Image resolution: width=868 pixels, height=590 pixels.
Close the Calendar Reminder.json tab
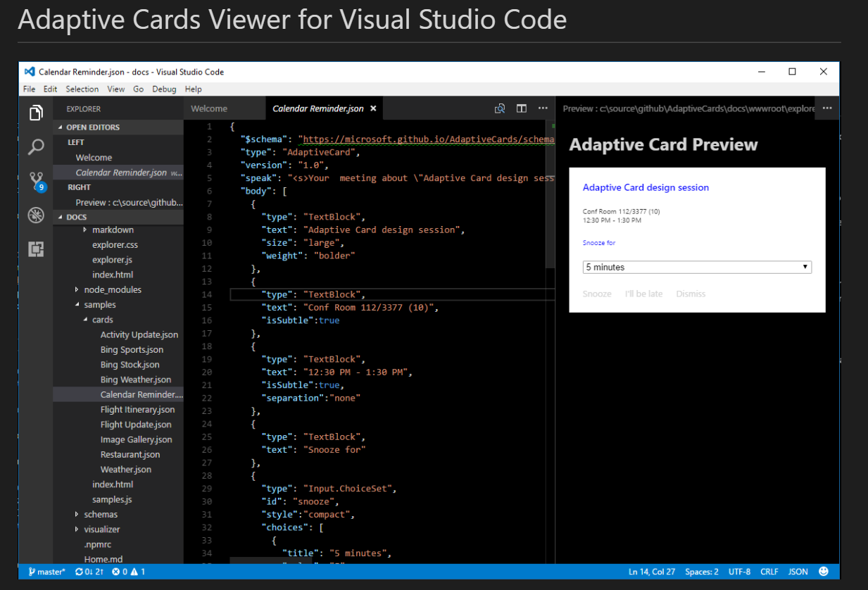click(x=373, y=108)
